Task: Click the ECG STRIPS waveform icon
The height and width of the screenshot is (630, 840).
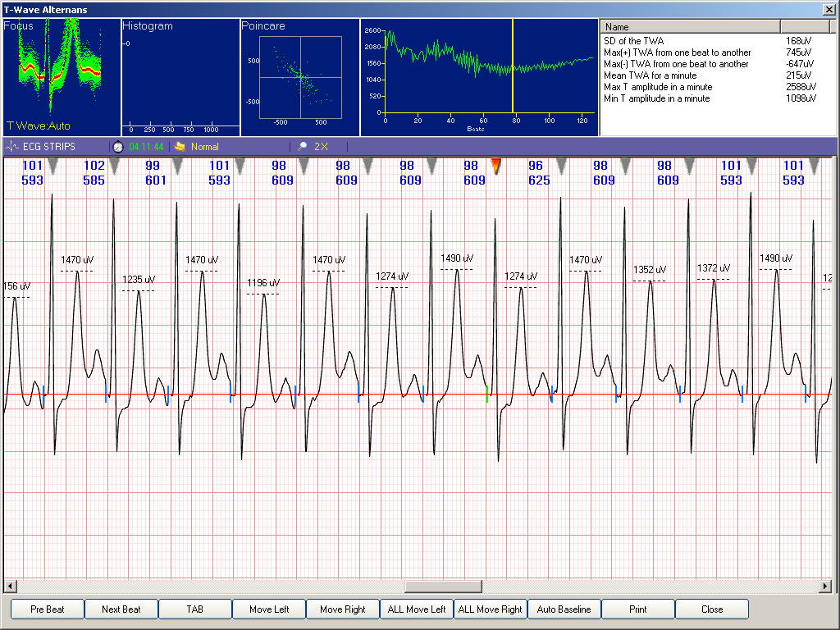Action: point(12,147)
